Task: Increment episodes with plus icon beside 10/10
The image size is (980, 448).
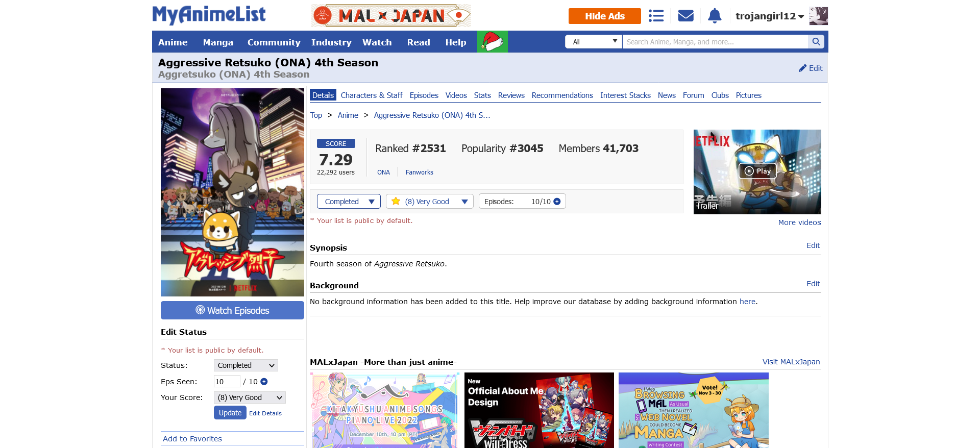Action: click(x=557, y=202)
